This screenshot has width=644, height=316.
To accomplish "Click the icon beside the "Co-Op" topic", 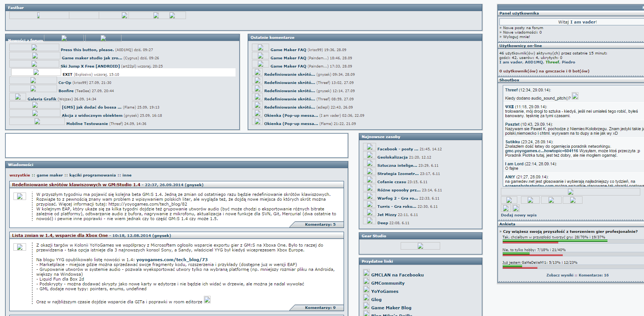I will pyautogui.click(x=33, y=80).
